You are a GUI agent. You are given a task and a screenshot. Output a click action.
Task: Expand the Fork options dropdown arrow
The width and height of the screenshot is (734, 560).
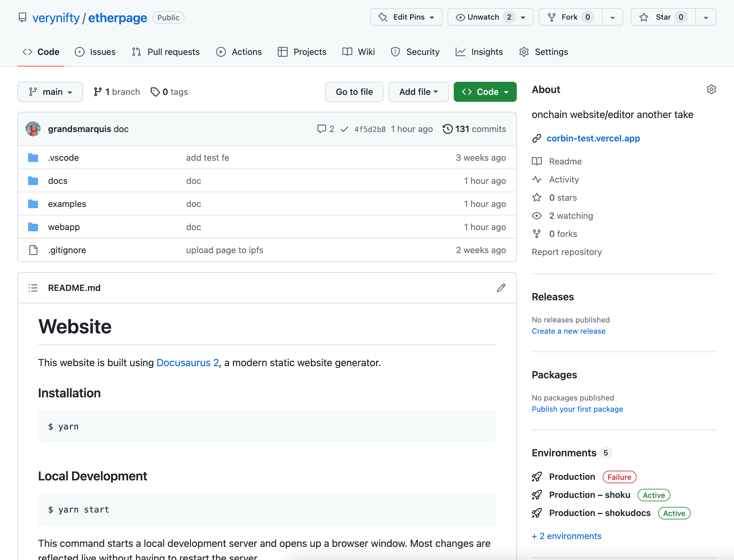(612, 17)
